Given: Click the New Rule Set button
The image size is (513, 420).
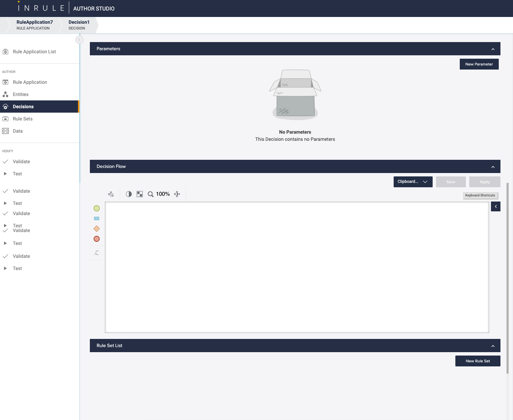Looking at the screenshot, I should point(477,361).
